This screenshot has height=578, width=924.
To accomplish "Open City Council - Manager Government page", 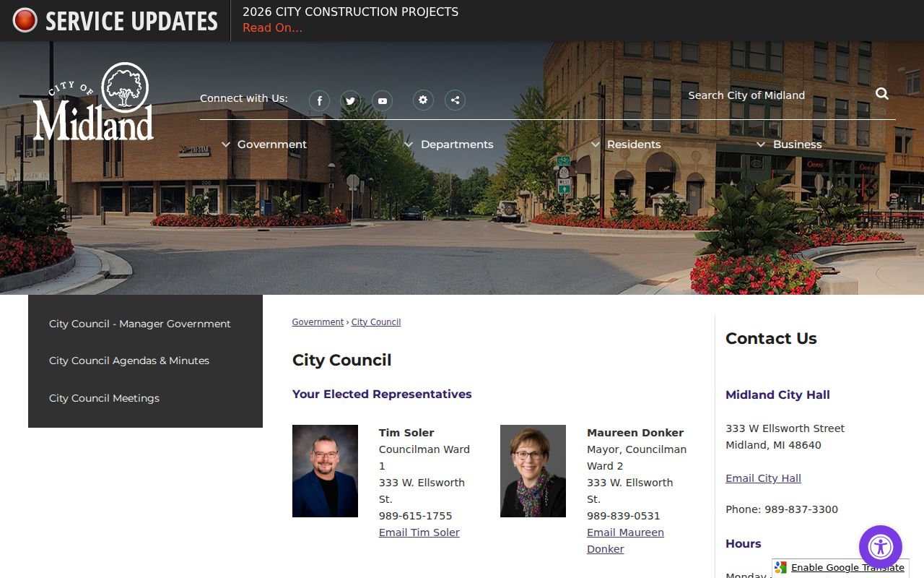I will coord(140,324).
